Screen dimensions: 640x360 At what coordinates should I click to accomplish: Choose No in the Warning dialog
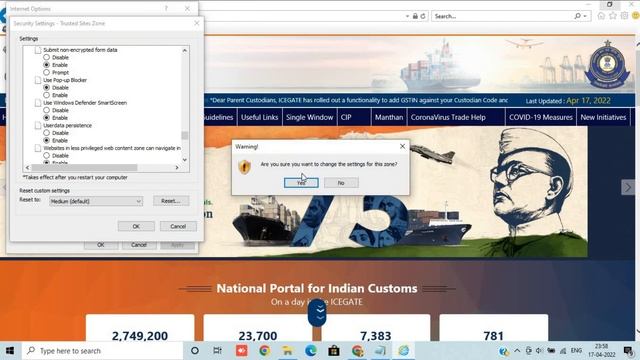(341, 183)
